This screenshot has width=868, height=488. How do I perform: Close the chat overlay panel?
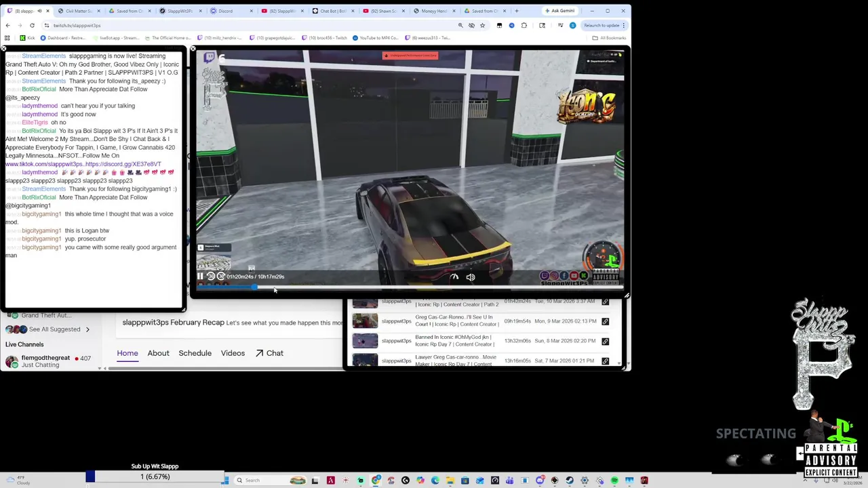point(3,49)
